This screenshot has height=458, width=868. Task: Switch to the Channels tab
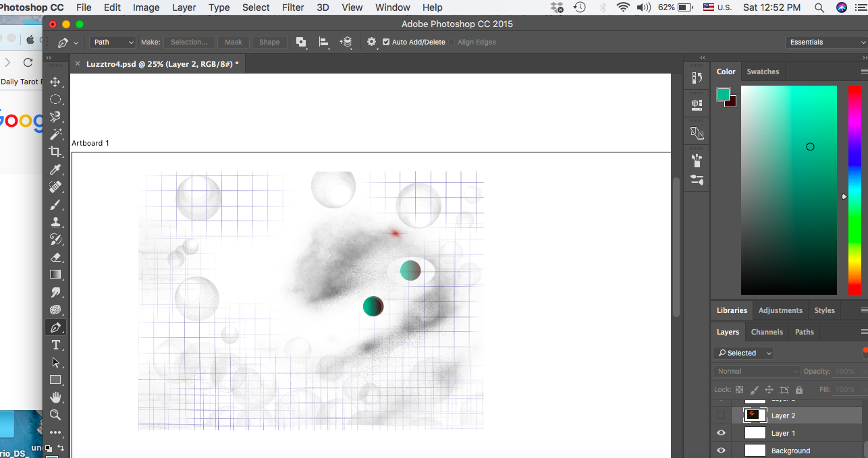[x=767, y=332]
